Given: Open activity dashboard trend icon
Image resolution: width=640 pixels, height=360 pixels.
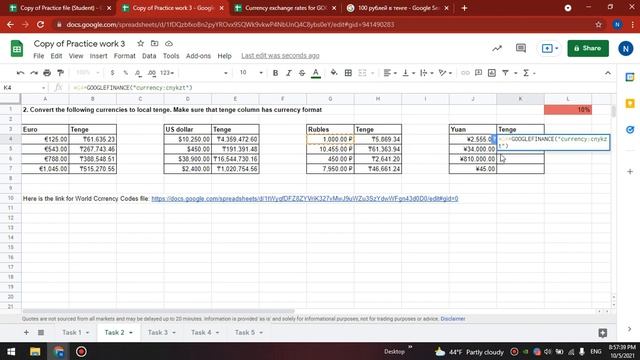Looking at the screenshot, I should [x=497, y=49].
